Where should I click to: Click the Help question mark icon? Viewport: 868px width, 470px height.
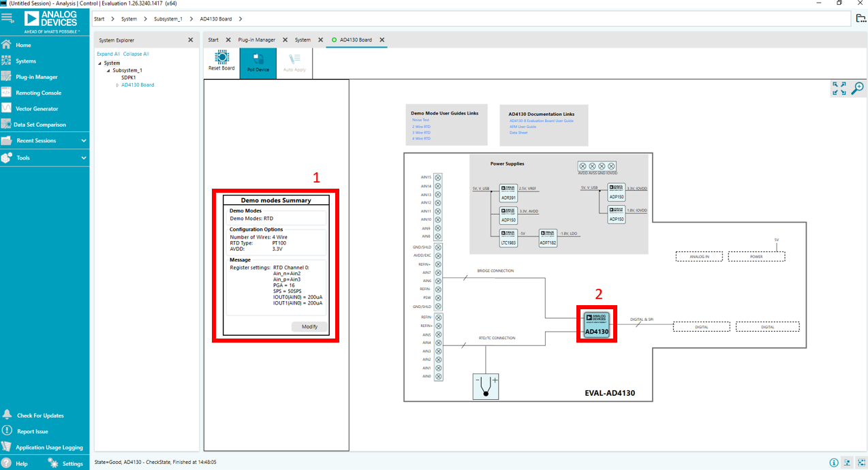7,463
